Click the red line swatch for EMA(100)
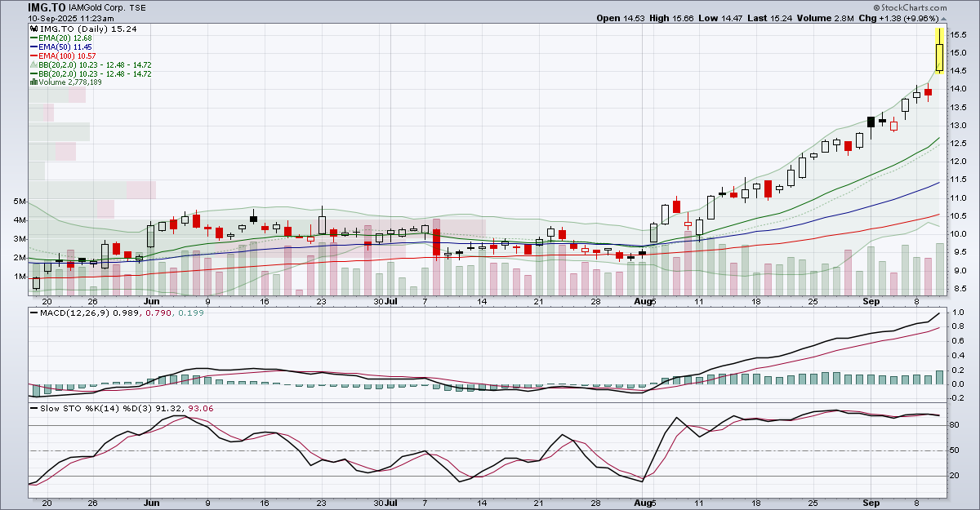 [x=33, y=56]
